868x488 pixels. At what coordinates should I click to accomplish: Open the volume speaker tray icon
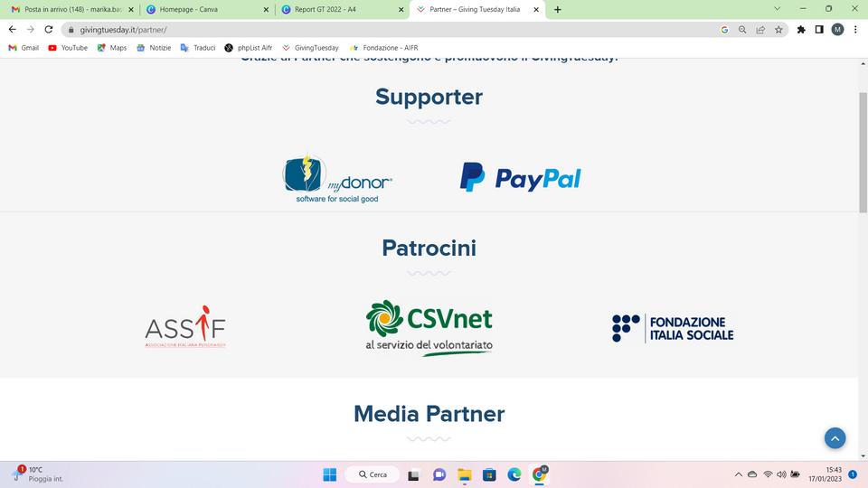(781, 474)
